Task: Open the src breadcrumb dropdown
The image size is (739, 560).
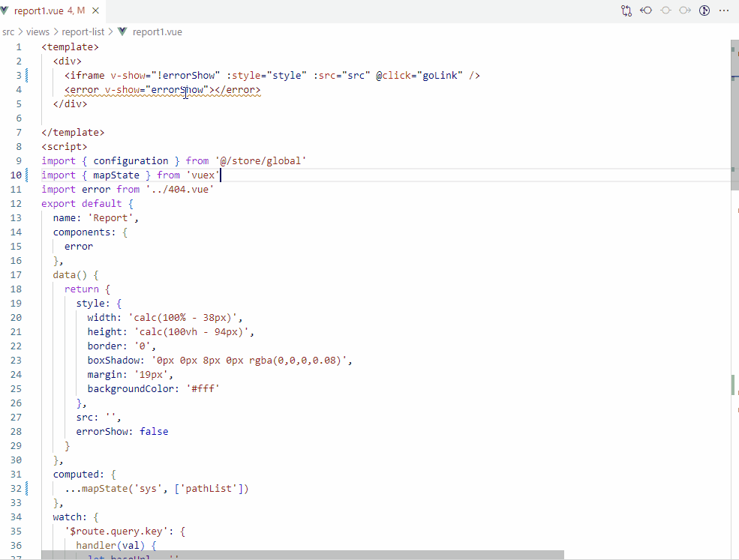Action: [x=8, y=31]
